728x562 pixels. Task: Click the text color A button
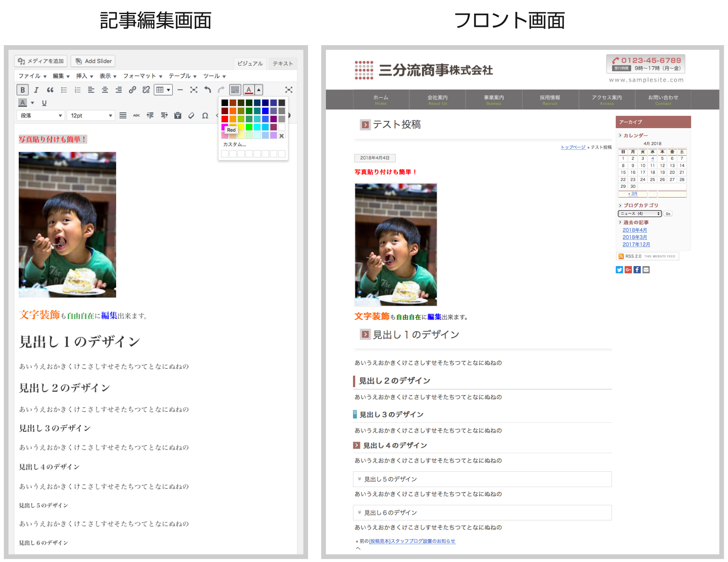(x=249, y=90)
